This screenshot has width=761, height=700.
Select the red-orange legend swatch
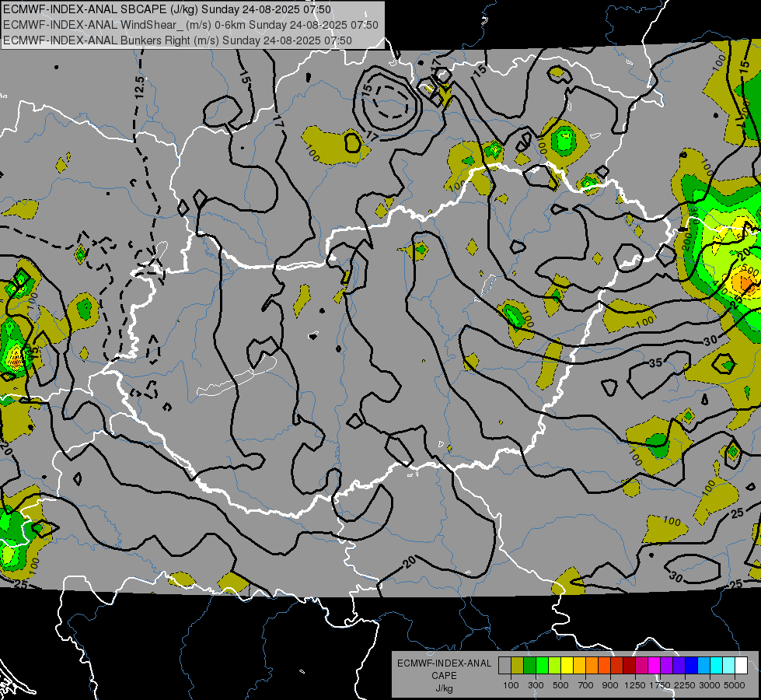(x=605, y=666)
